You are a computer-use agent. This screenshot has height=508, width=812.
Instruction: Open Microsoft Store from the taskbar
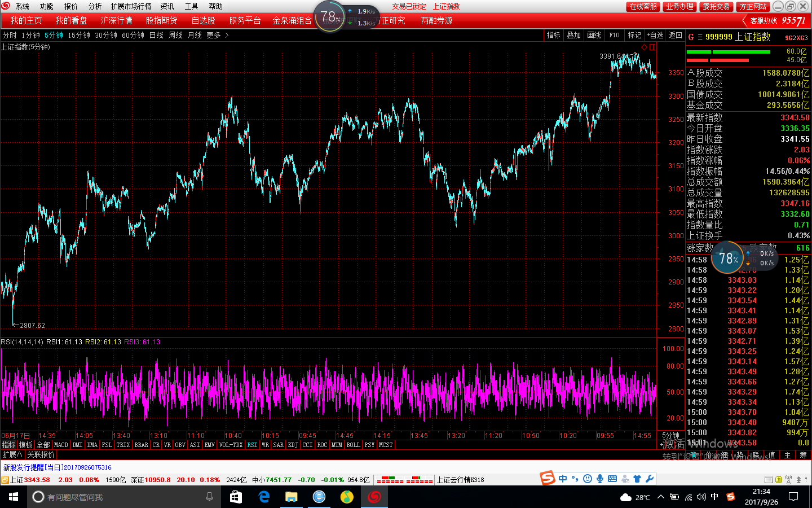coord(236,497)
